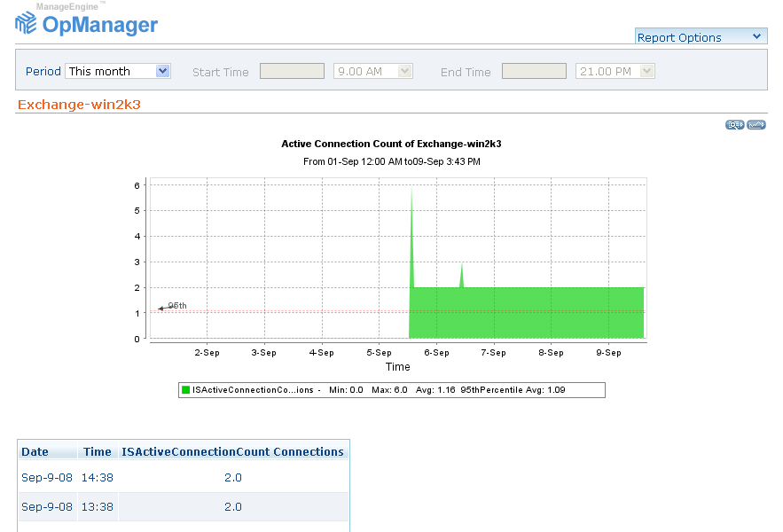Click the '4-Sep' axis label
The width and height of the screenshot is (783, 532).
(x=322, y=353)
